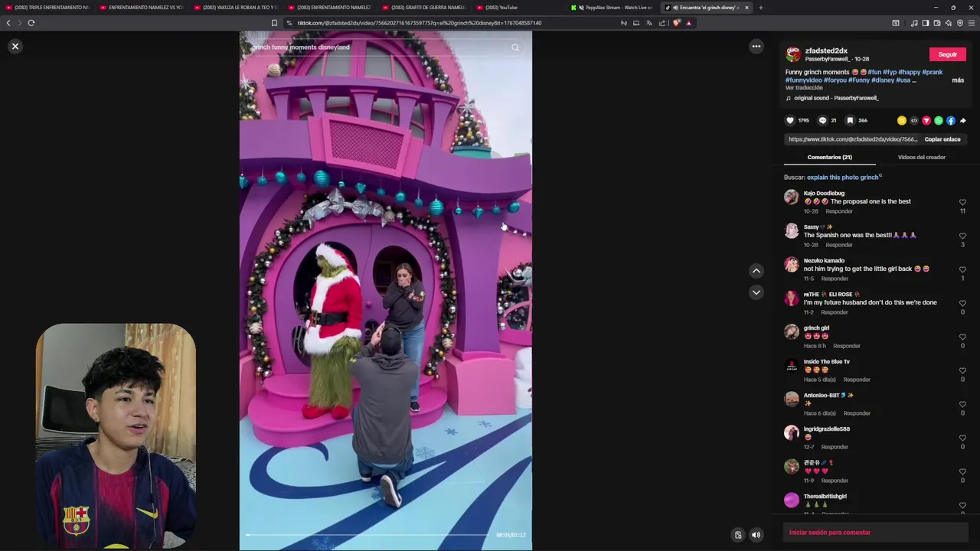Open browser hamburger main menu
The height and width of the screenshot is (551, 980).
pos(972,23)
